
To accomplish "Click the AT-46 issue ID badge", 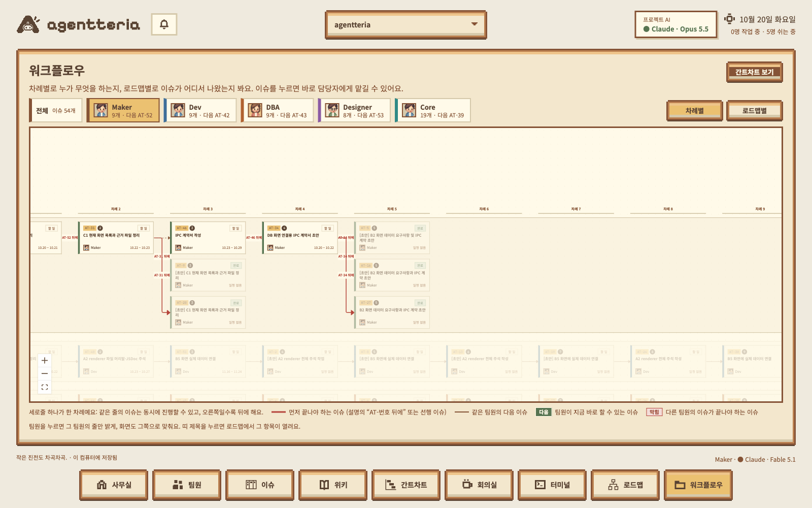I will click(x=182, y=228).
